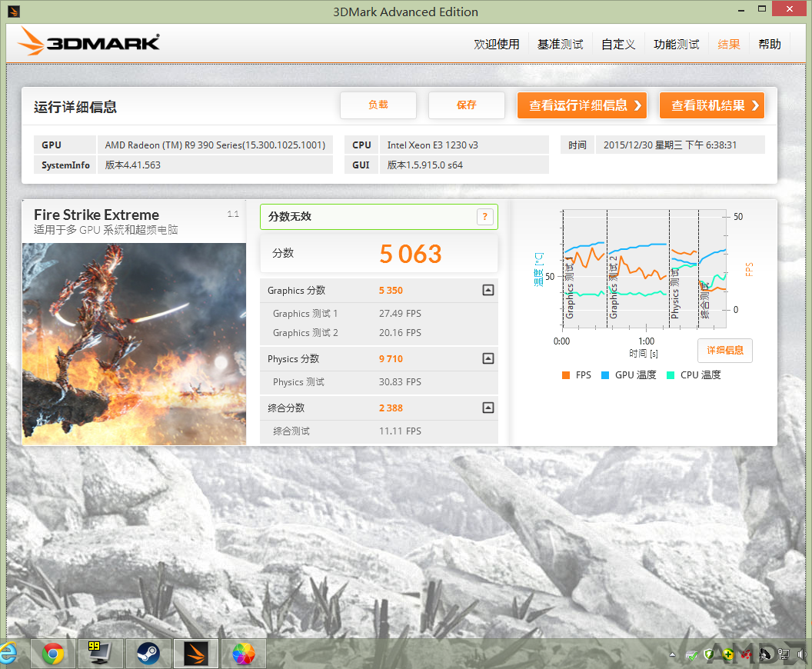Click the 运行详细信息 panel heading

pos(75,107)
